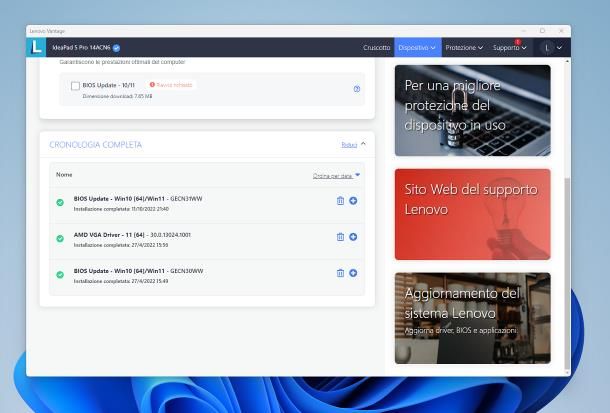Click the Dimensione download 7.85 MB text
The width and height of the screenshot is (610, 413).
[x=117, y=96]
